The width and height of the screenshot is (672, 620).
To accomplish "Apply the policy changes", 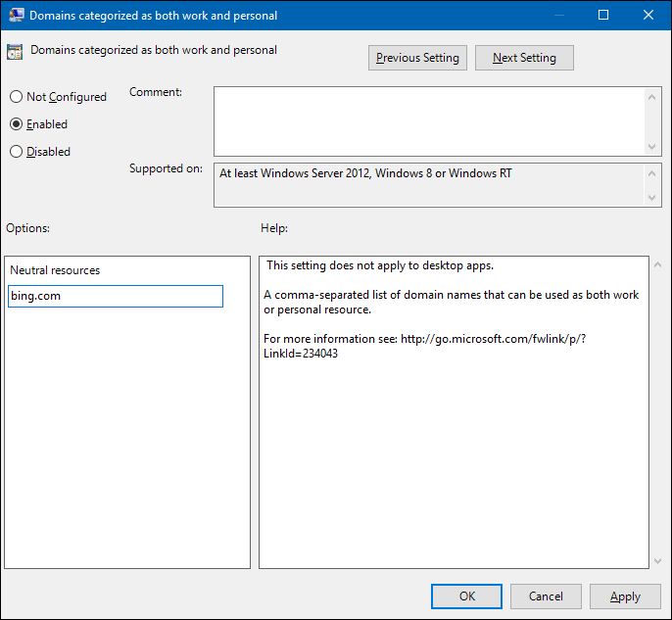I will (x=625, y=596).
